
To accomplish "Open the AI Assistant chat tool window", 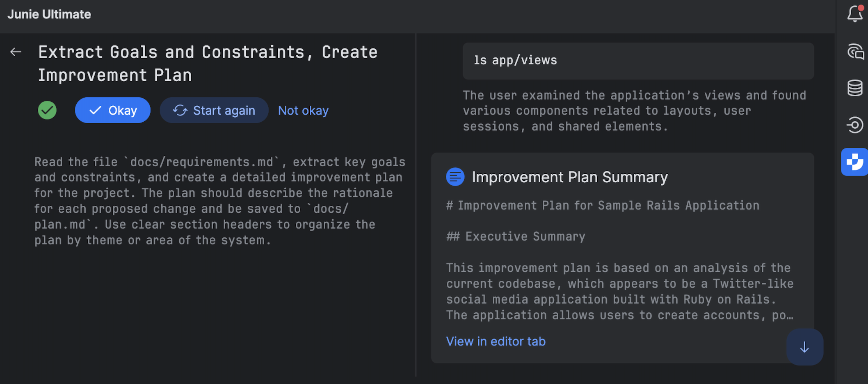I will click(x=855, y=52).
